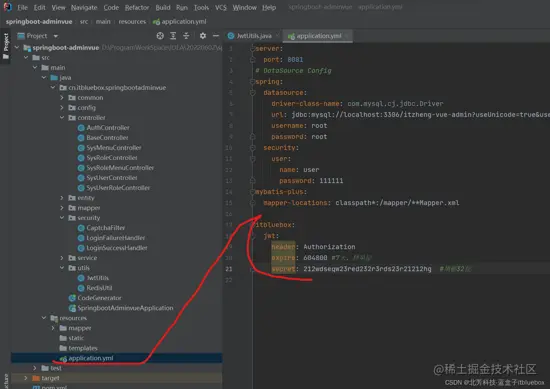The height and width of the screenshot is (389, 550).
Task: Select the CodeGenerator class file
Action: click(95, 298)
